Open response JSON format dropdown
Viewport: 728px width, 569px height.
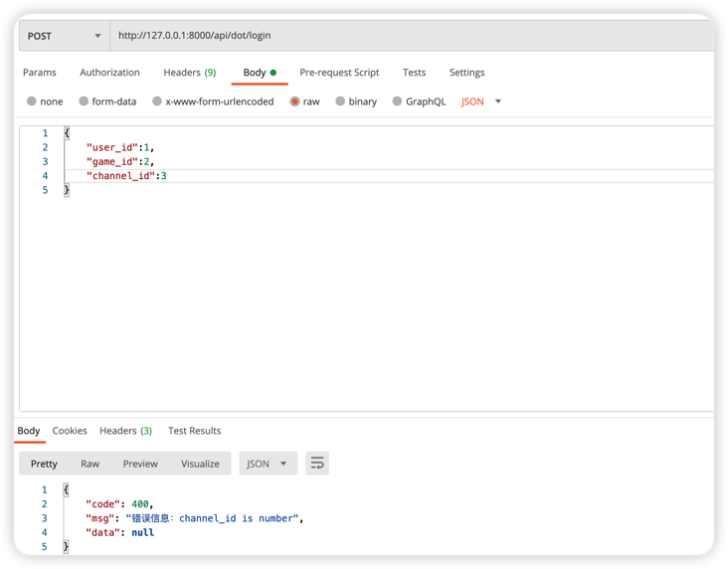click(269, 464)
